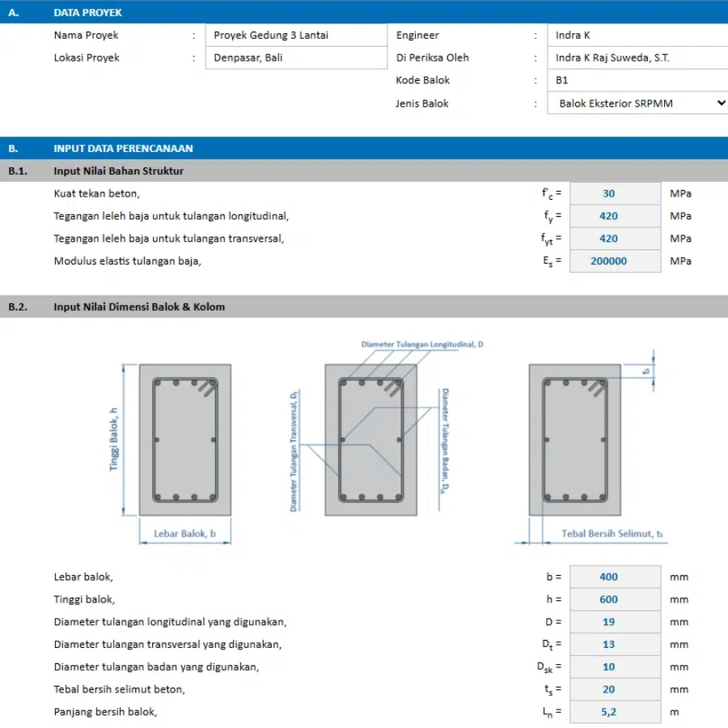Select the Input Nilai Dimensi Balok & Kolom heading
Viewport: 728px width, 728px height.
pyautogui.click(x=364, y=307)
